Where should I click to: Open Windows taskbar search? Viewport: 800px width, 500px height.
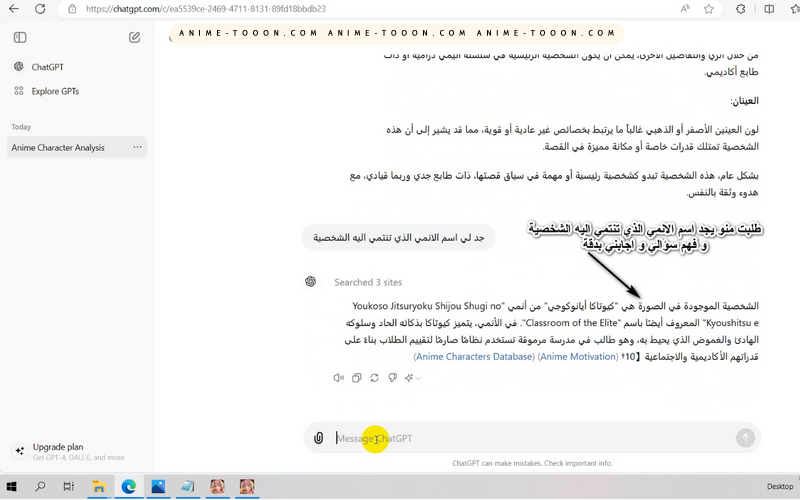pyautogui.click(x=40, y=487)
